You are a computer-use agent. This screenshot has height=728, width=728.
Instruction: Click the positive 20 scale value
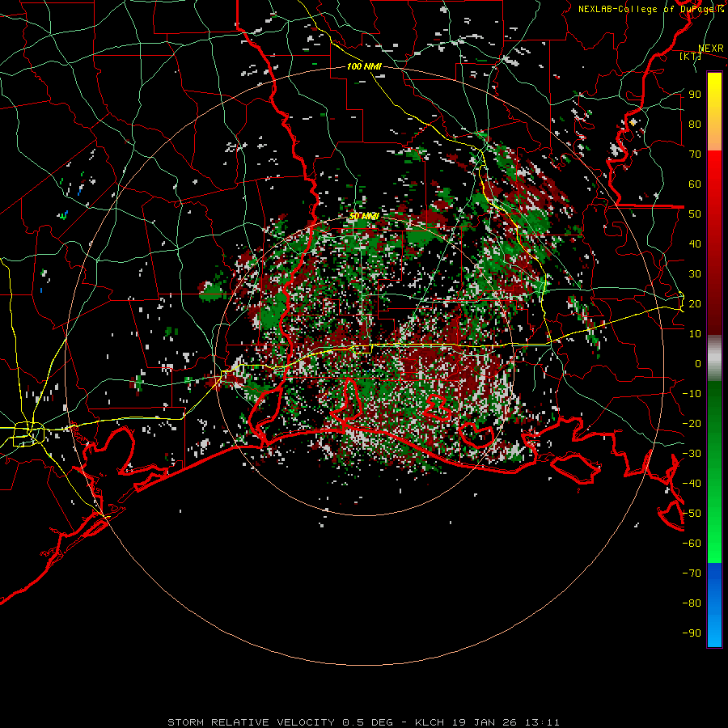(695, 304)
